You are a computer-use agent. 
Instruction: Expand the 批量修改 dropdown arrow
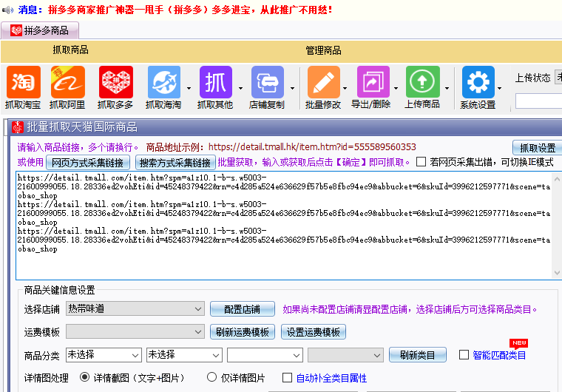[345, 88]
